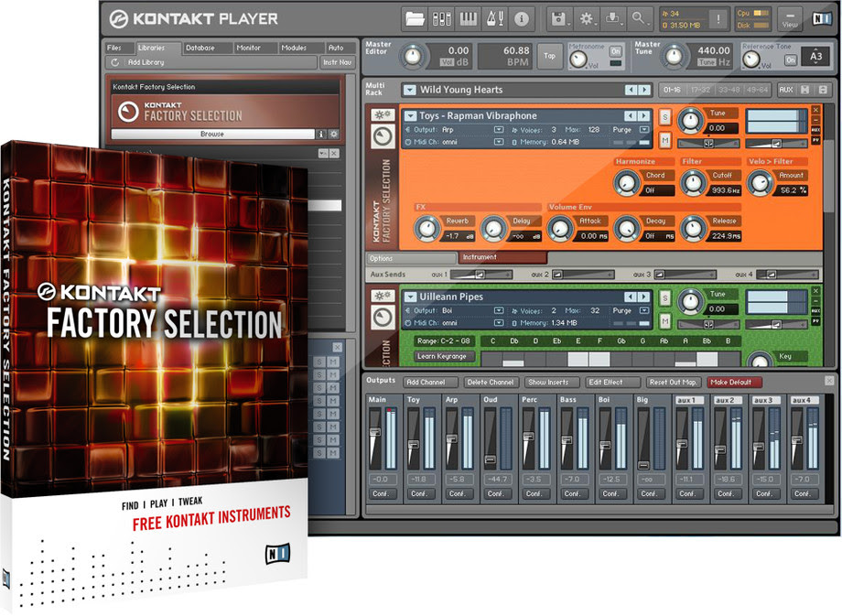842x616 pixels.
Task: Open the Midi Ch omni dropdown
Action: [497, 142]
